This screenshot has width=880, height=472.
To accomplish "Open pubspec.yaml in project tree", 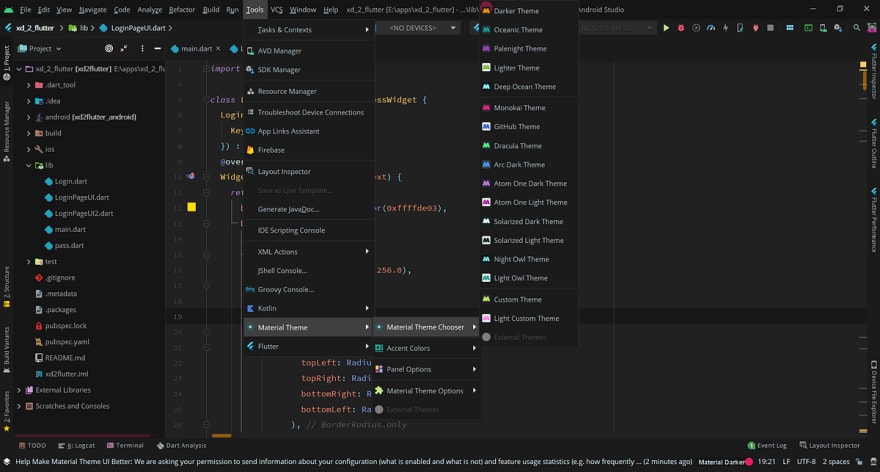I will coord(67,342).
